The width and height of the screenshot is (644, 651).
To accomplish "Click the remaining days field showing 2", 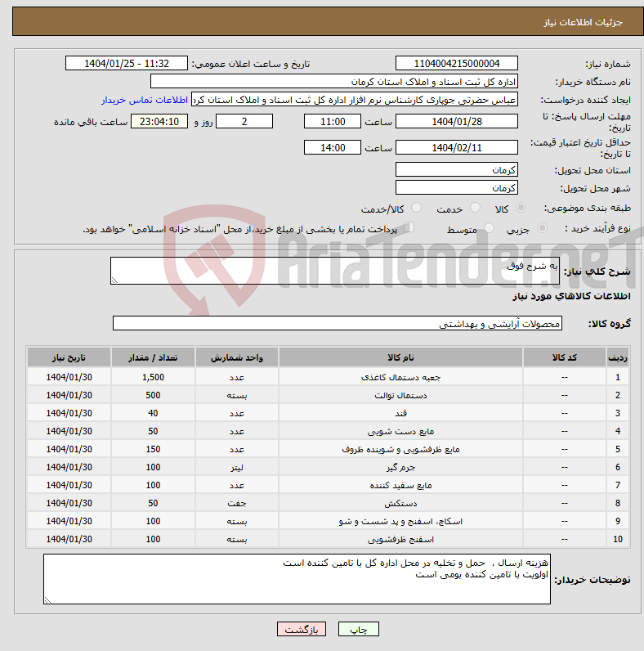I will (244, 122).
